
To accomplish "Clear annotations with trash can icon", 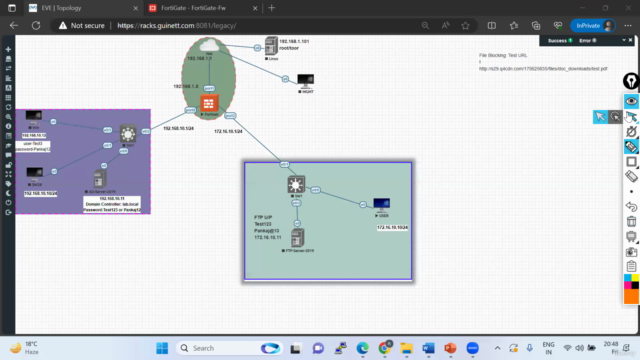I will pyautogui.click(x=631, y=221).
